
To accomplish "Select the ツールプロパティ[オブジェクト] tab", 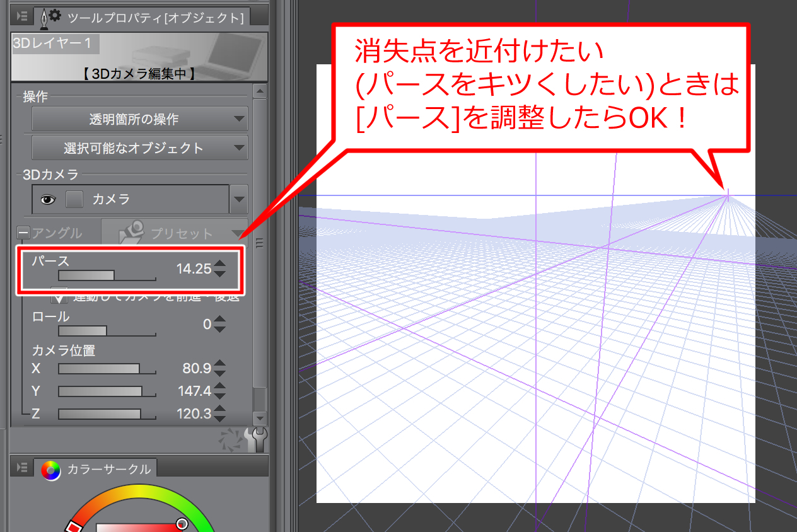I will click(142, 17).
